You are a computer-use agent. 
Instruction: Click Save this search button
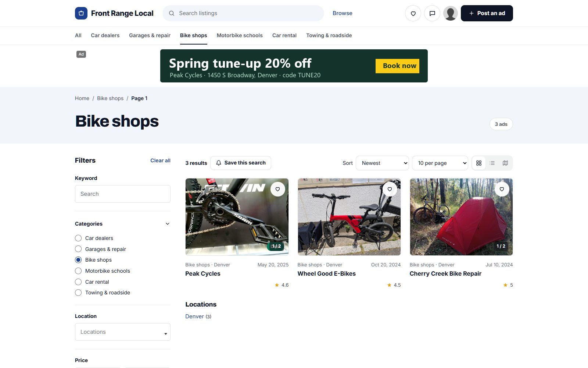coord(241,163)
